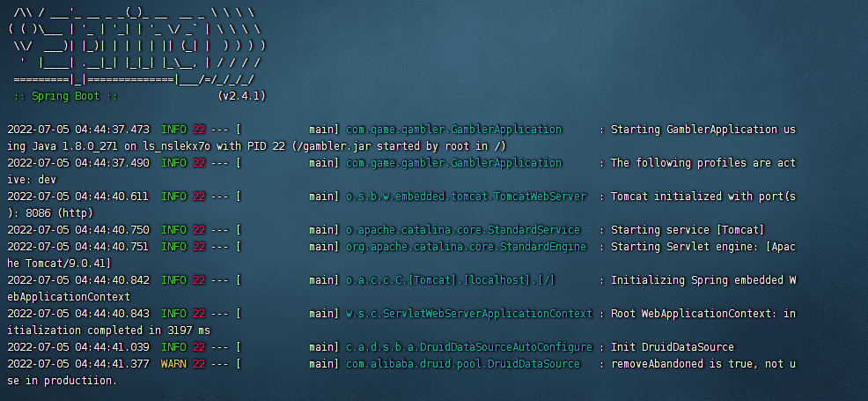Click the org.apache.catalina.core.StandardEngine logger name
This screenshot has width=868, height=401.
466,247
